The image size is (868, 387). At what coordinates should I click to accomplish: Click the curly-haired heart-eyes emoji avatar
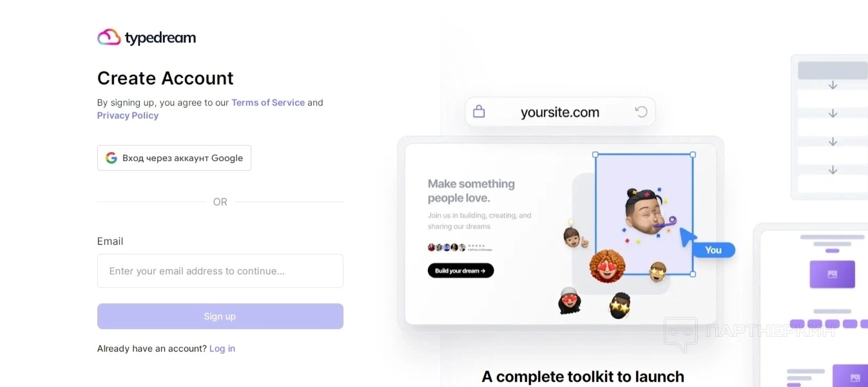(607, 266)
